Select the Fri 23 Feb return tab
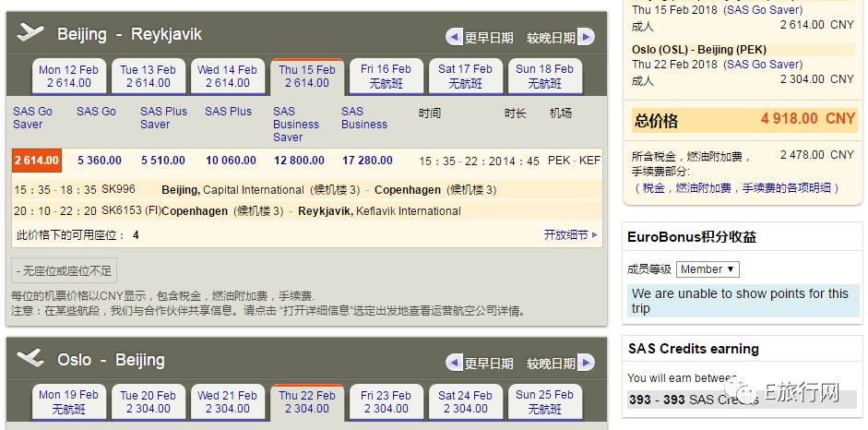This screenshot has height=430, width=868. [x=386, y=402]
